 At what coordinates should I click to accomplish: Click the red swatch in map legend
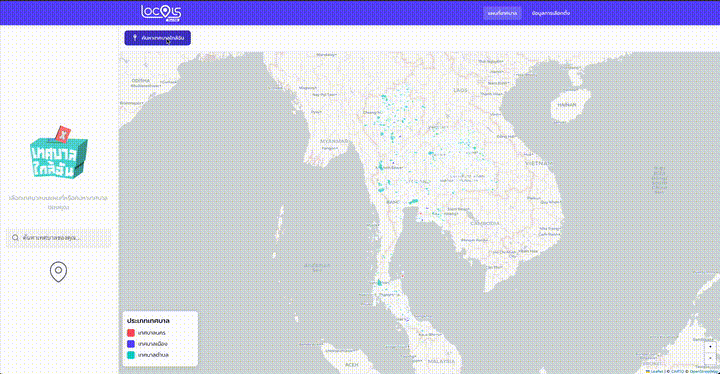131,333
